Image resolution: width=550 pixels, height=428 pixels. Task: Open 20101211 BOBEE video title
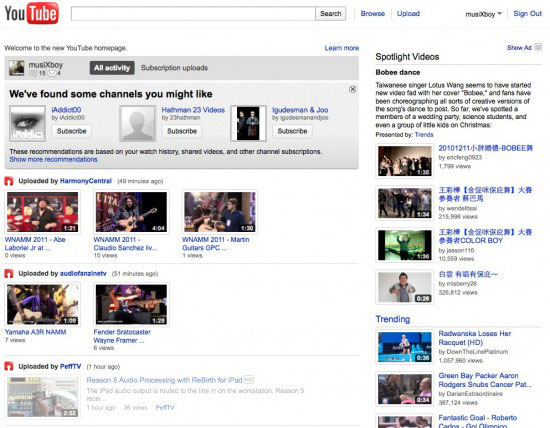[x=485, y=148]
